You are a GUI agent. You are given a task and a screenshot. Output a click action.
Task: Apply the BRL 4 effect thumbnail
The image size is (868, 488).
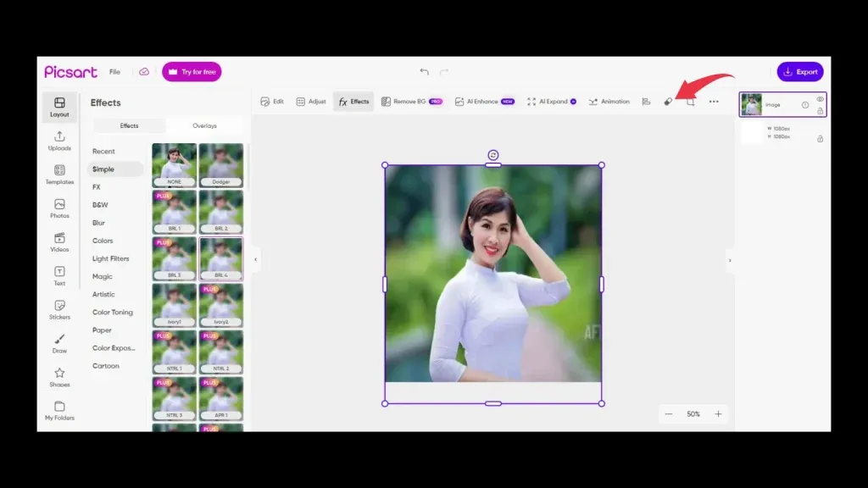[x=221, y=258]
